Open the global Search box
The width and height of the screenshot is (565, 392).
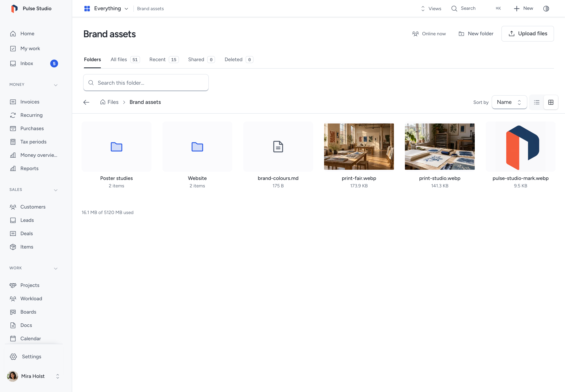(x=476, y=9)
